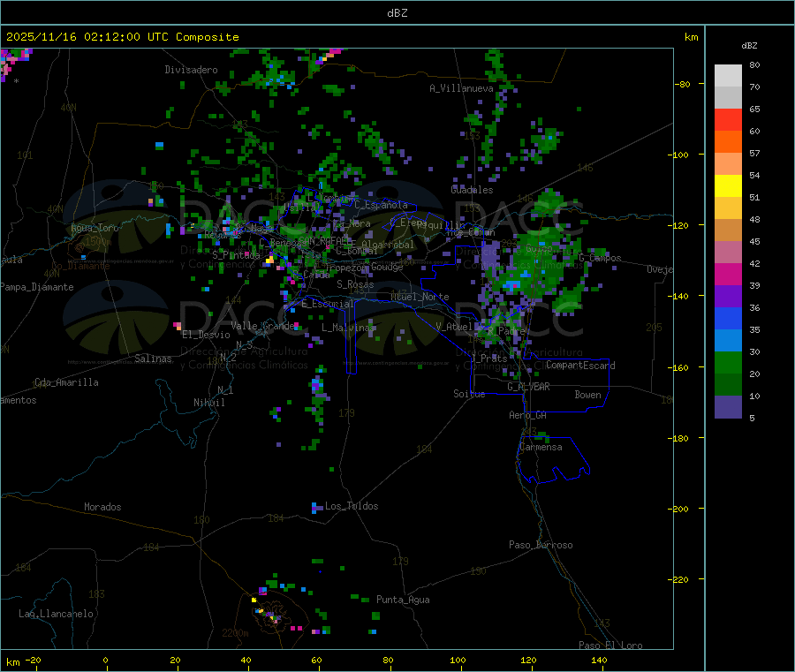Click the dBZ title at top
Screen dimensions: 795x672
click(397, 13)
